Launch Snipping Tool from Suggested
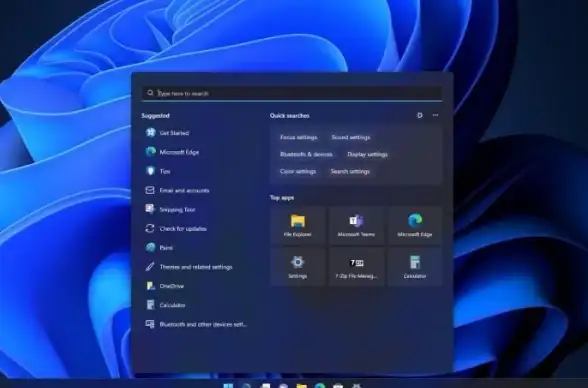 170,209
